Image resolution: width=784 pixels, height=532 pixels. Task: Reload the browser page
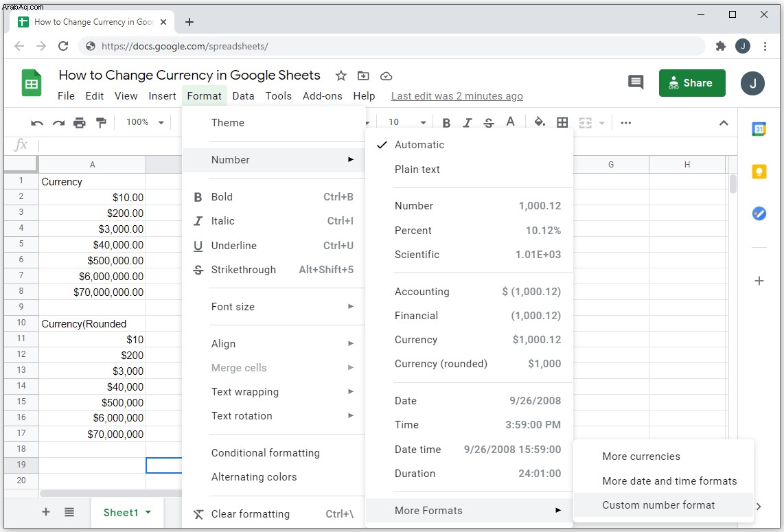click(x=63, y=46)
